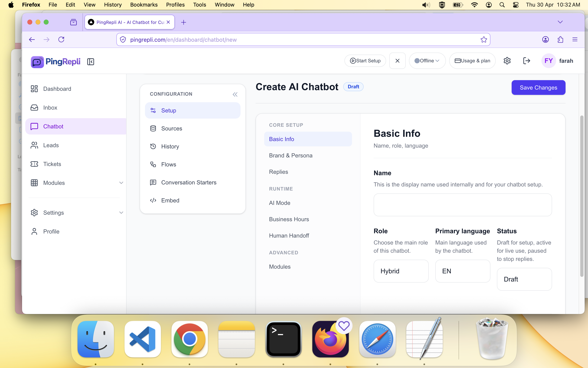Click the chatbot Name input field
Screen dimensions: 588x368
463,205
